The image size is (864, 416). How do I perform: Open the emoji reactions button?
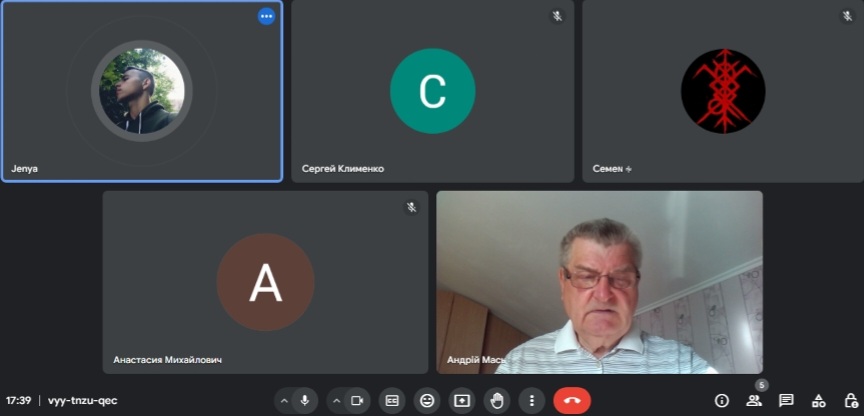426,401
